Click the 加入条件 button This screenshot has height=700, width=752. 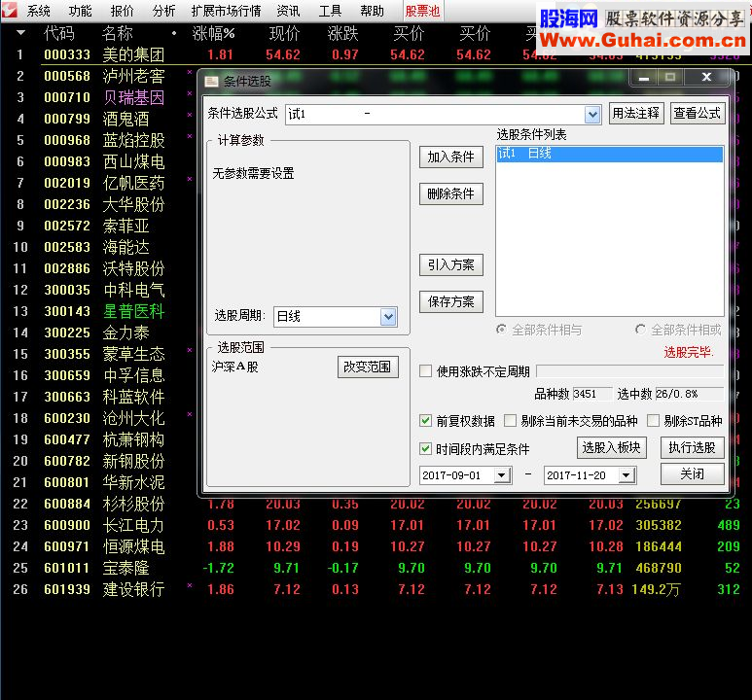pyautogui.click(x=450, y=157)
